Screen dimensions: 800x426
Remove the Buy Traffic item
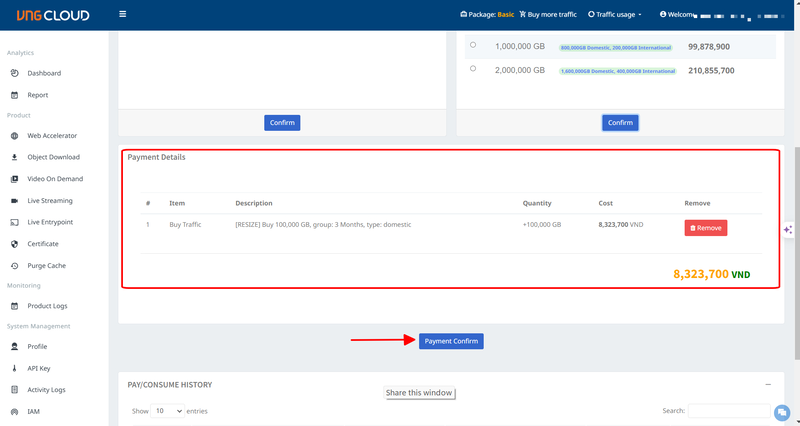point(705,228)
